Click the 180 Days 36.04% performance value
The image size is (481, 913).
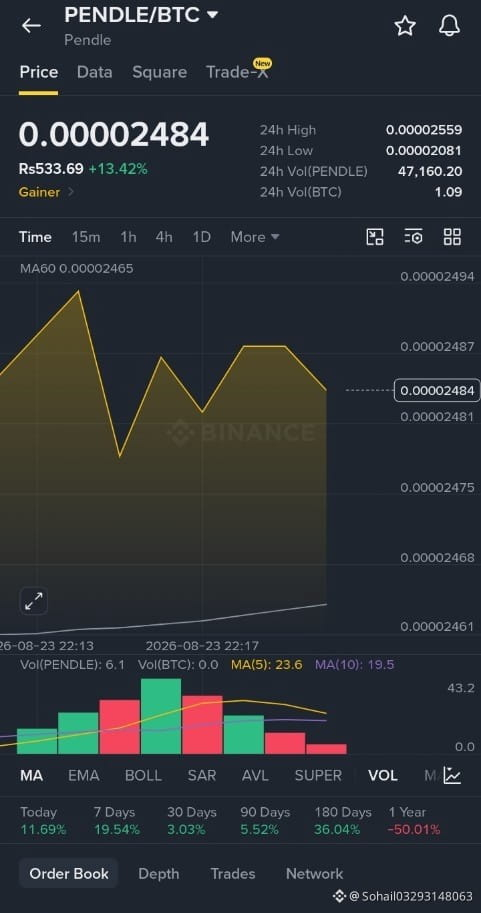click(337, 830)
